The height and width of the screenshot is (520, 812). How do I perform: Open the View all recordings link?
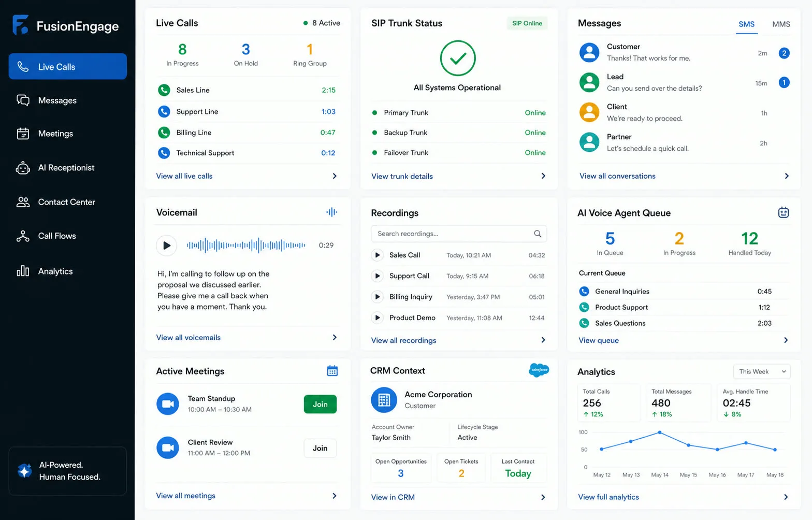[404, 340]
